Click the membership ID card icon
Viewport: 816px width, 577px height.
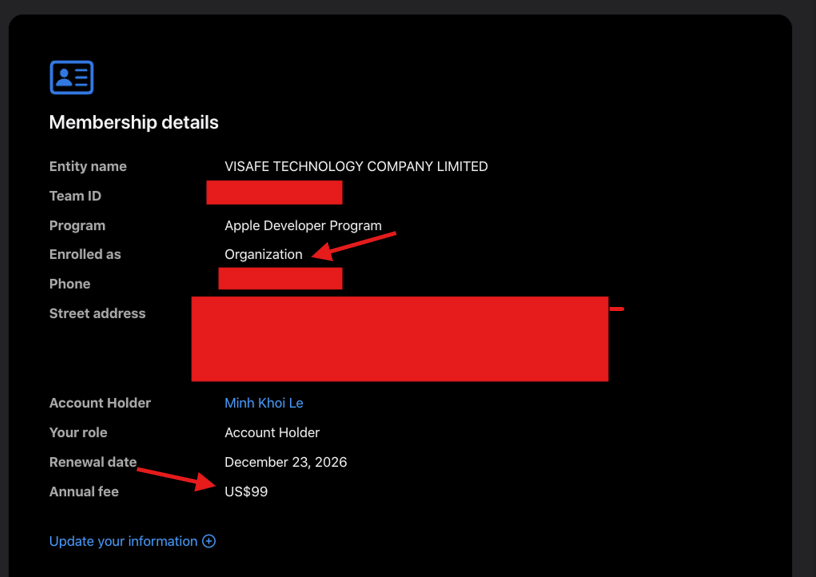[71, 77]
